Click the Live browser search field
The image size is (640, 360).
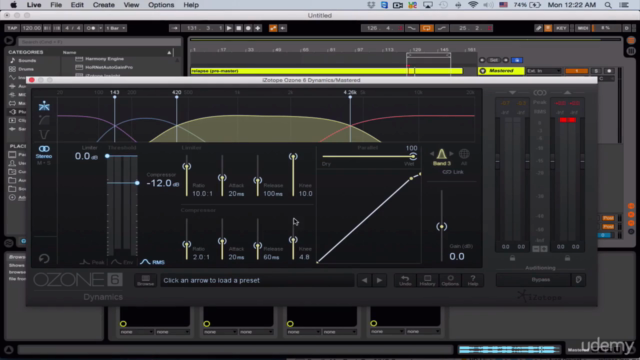99,42
